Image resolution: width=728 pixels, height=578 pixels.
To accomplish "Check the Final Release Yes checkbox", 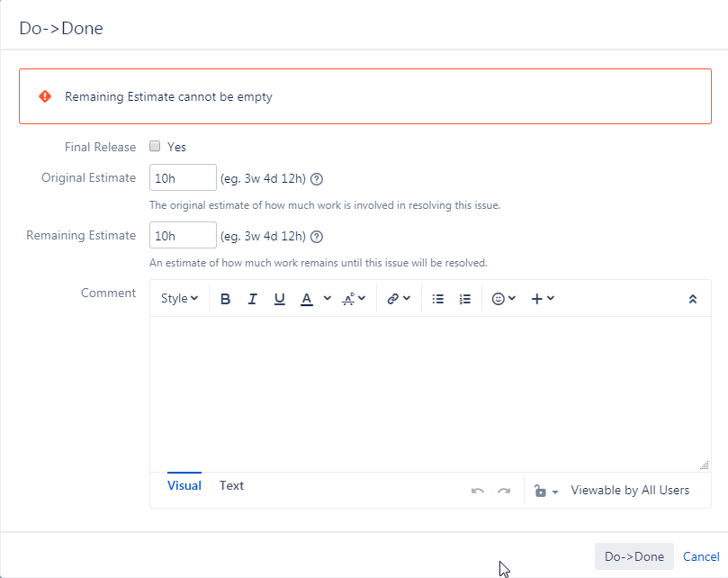I will pyautogui.click(x=155, y=147).
